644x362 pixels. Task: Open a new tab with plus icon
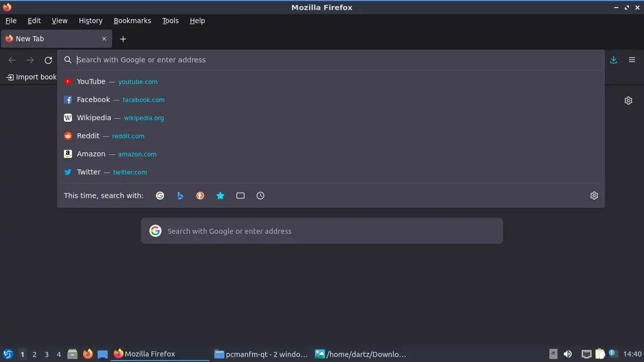point(123,39)
